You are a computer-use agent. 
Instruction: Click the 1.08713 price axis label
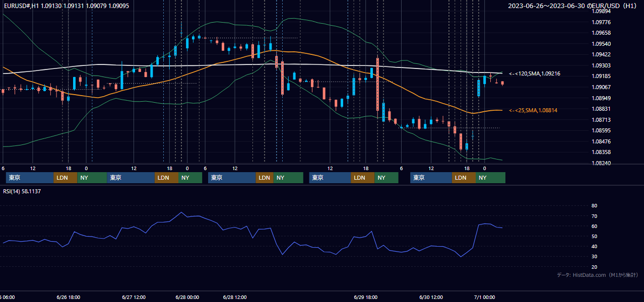pyautogui.click(x=601, y=120)
